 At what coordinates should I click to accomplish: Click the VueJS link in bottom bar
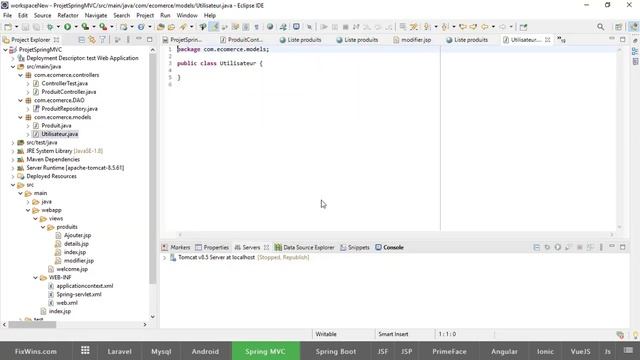pos(580,351)
